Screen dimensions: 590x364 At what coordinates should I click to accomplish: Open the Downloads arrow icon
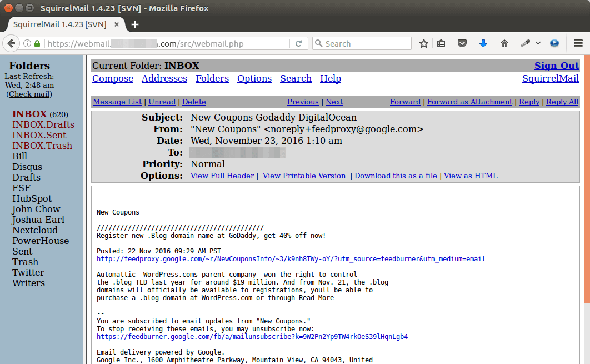tap(483, 43)
